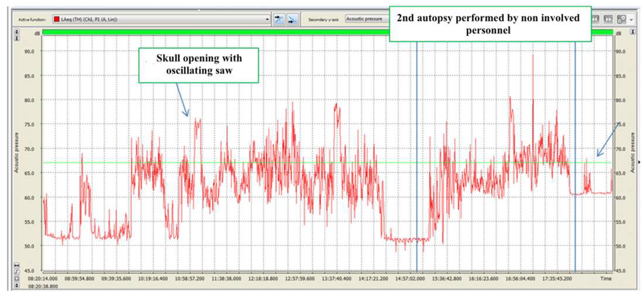Click the top-left Y-axis up/down spinner icon
This screenshot has height=295, width=644.
pos(17,32)
